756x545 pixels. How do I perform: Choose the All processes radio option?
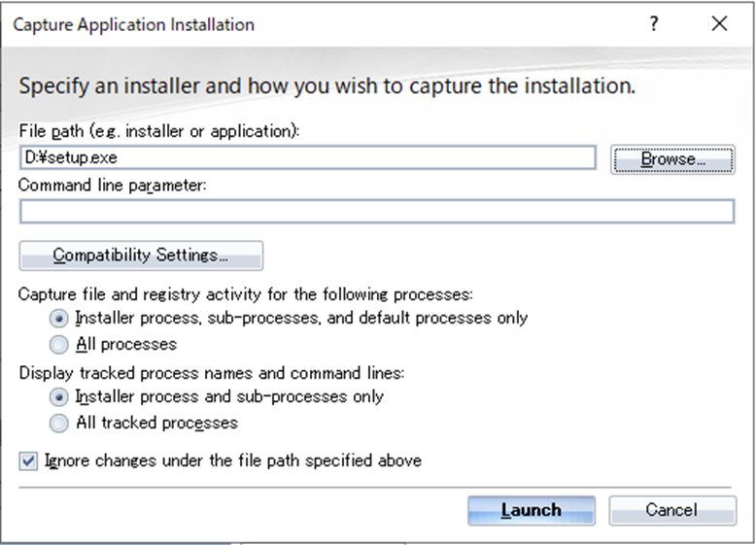pos(59,344)
